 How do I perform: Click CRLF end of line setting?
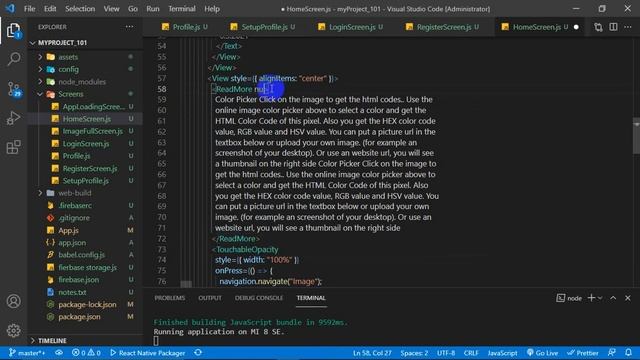471,353
